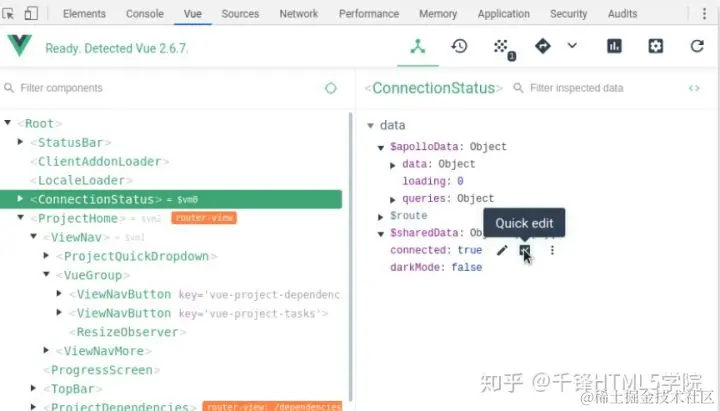
Task: Open the Routing panel icon
Action: (x=542, y=46)
